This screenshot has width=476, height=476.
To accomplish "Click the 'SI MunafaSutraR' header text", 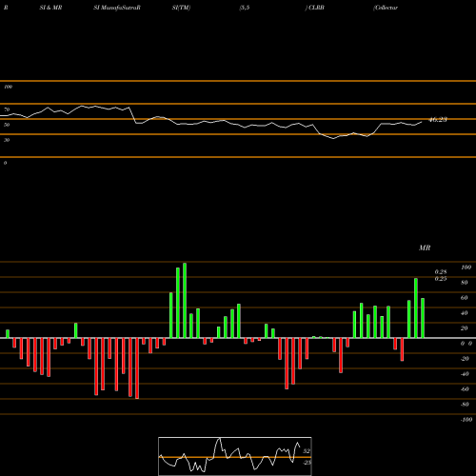I will (x=117, y=8).
